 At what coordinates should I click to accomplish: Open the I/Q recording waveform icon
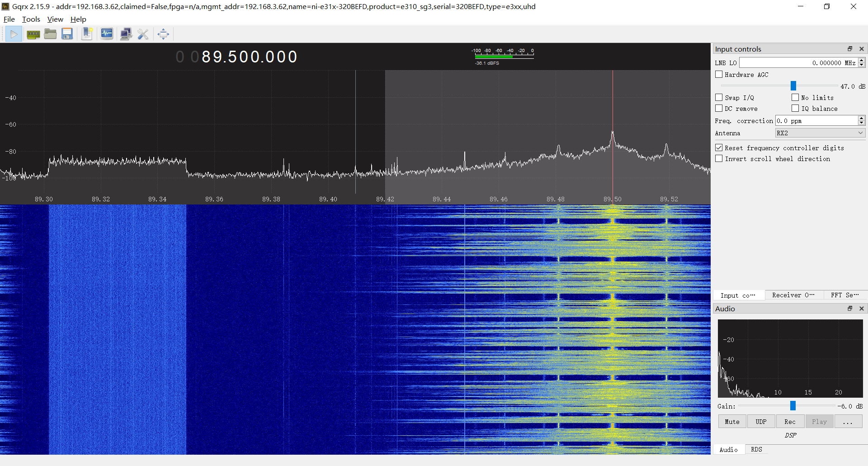[107, 34]
